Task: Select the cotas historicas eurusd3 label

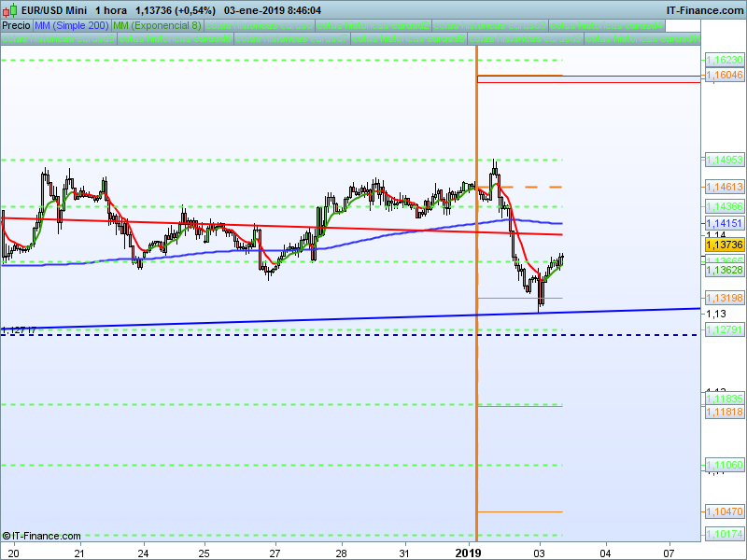Action: coord(490,25)
